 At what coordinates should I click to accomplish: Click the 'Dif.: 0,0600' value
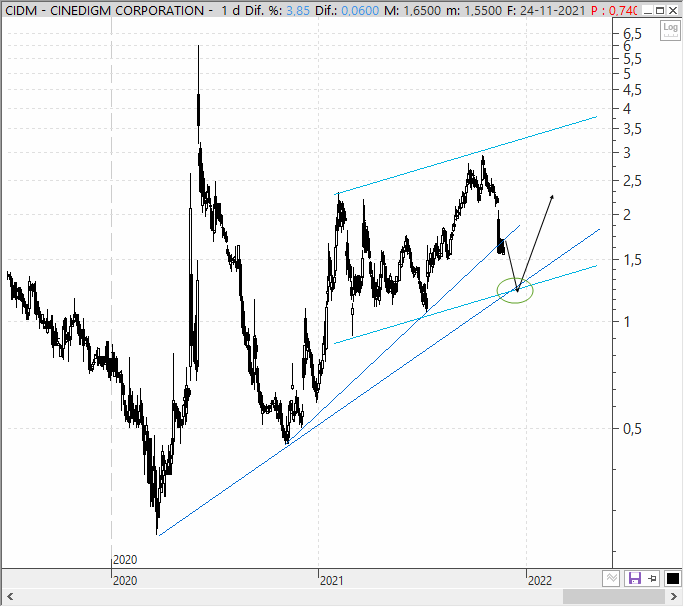(347, 10)
